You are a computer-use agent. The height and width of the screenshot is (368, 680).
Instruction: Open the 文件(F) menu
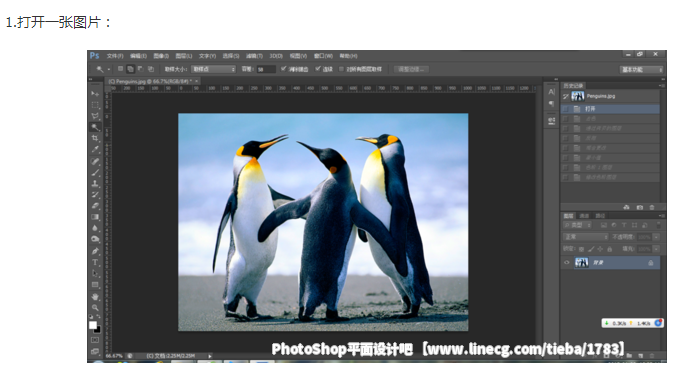[x=115, y=56]
